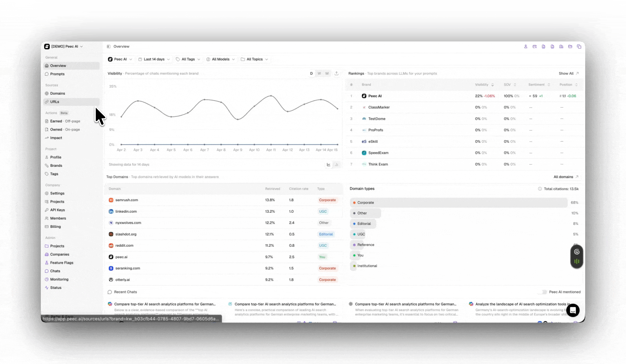
Task: Switch Visibility chart to bar chart view
Action: click(336, 164)
